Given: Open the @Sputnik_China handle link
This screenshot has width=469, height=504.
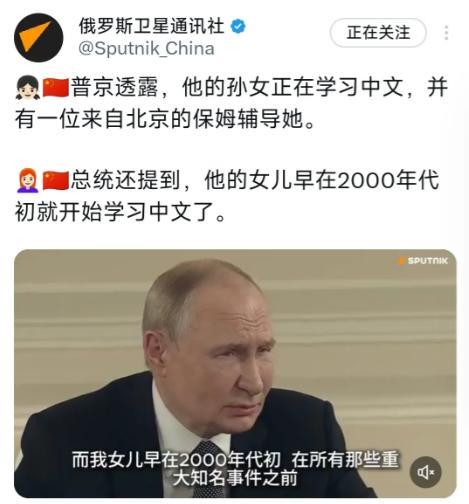Looking at the screenshot, I should pos(146,49).
